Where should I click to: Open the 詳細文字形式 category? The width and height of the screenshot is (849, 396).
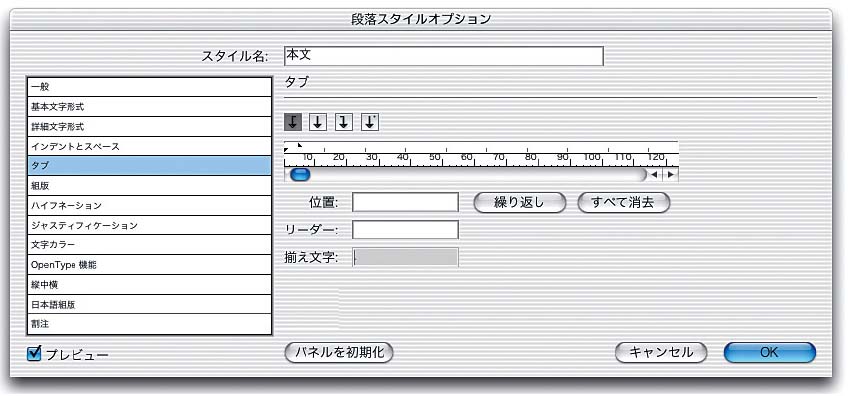(x=149, y=127)
